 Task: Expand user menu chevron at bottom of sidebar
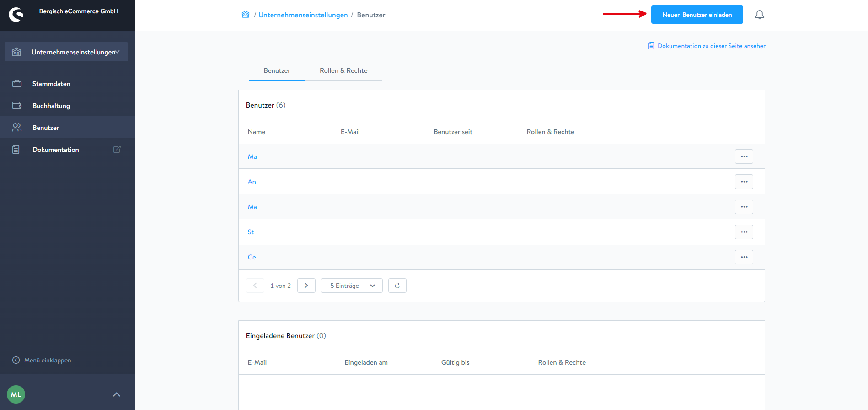(117, 394)
